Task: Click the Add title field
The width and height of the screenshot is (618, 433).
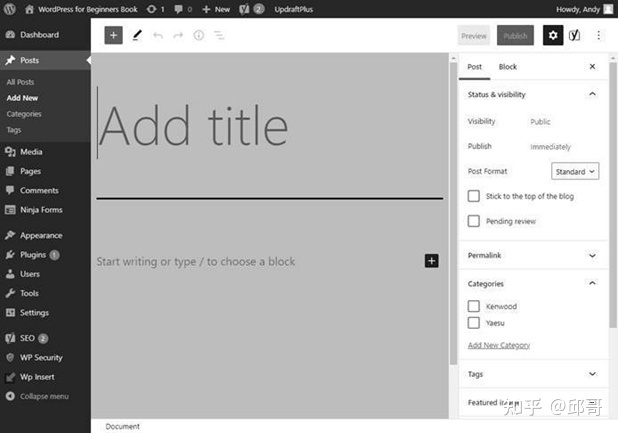Action: point(270,126)
